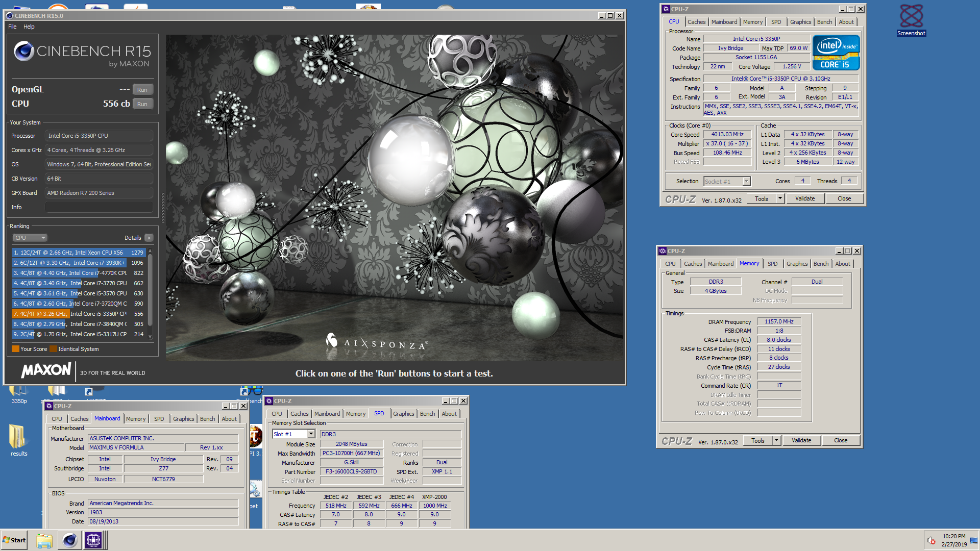
Task: Click the volume icon in system tray
Action: 932,541
